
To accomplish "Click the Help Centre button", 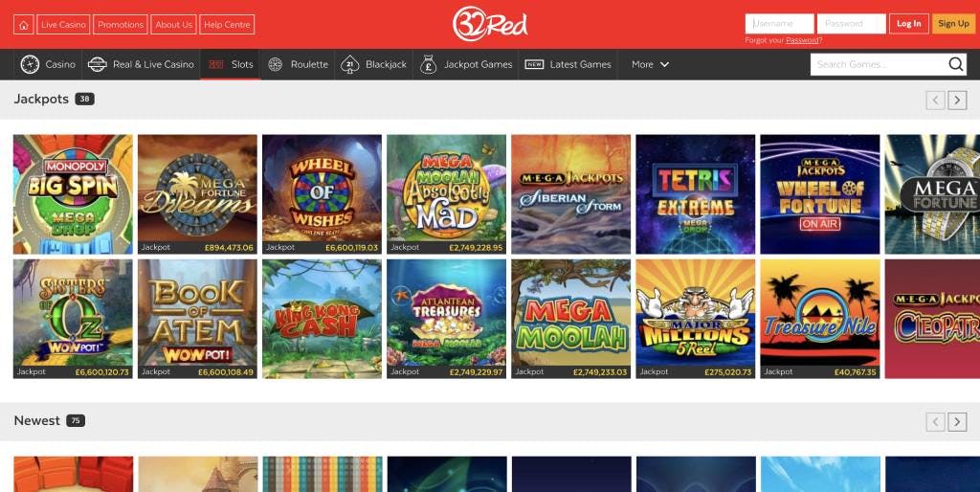I will 227,24.
